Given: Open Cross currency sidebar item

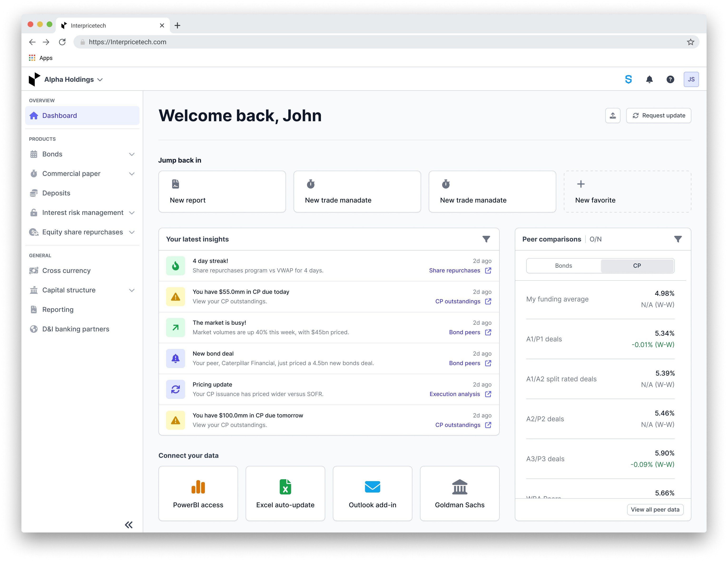Looking at the screenshot, I should [x=66, y=271].
